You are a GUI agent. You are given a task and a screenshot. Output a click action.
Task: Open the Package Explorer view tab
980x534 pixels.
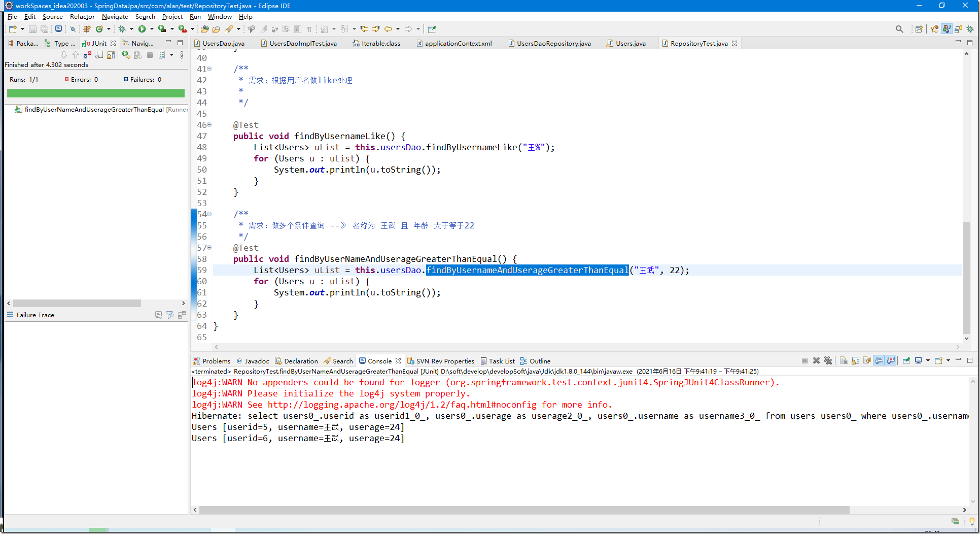[x=23, y=43]
